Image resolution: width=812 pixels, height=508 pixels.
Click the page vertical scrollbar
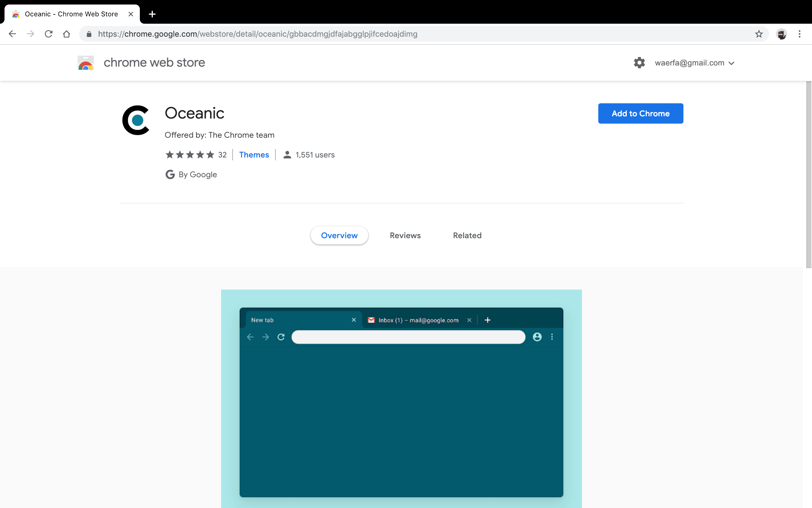[x=809, y=175]
